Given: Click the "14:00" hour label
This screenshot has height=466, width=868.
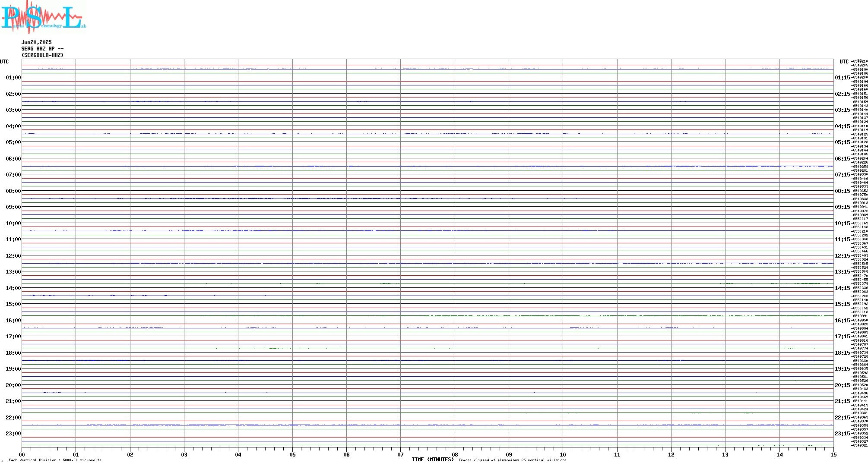Looking at the screenshot, I should (x=13, y=288).
